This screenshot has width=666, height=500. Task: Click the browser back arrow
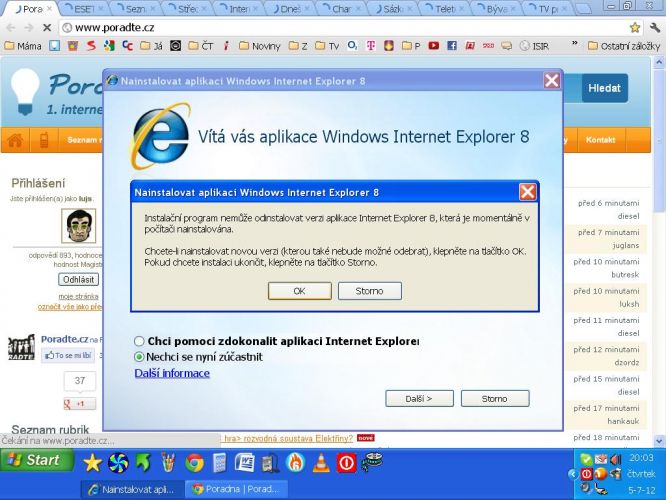(11, 28)
